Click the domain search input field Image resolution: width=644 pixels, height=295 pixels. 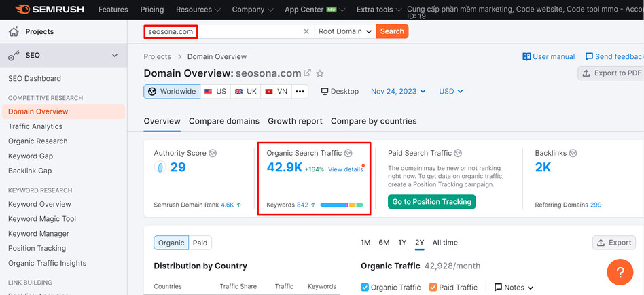[x=228, y=31]
